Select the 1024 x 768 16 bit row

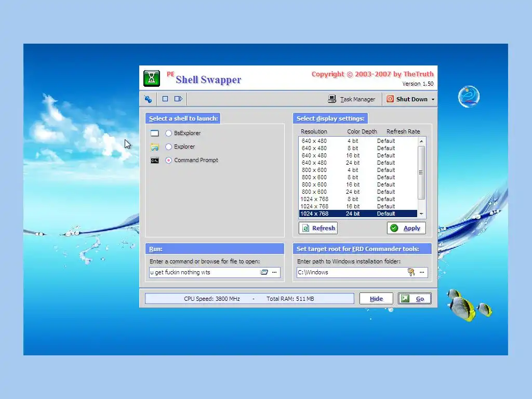358,207
